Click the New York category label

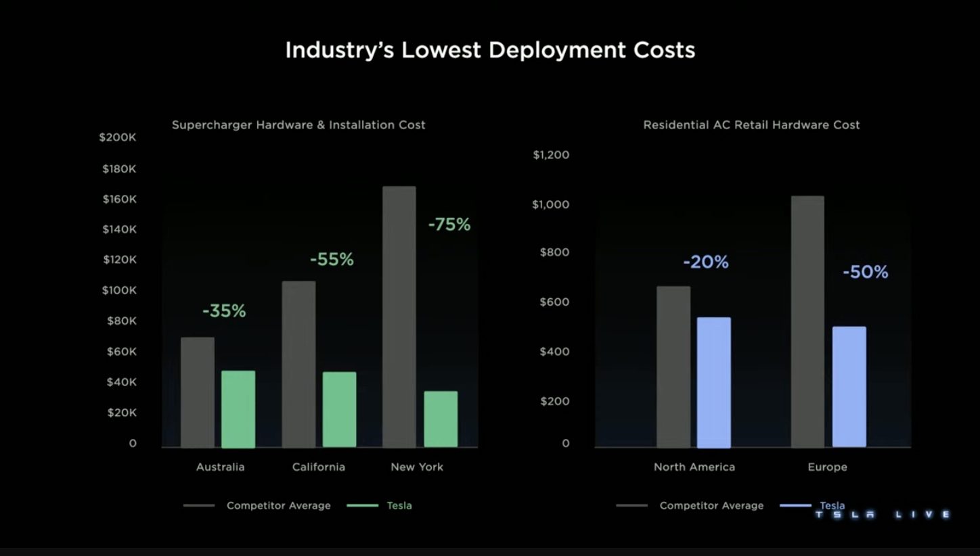click(x=417, y=467)
